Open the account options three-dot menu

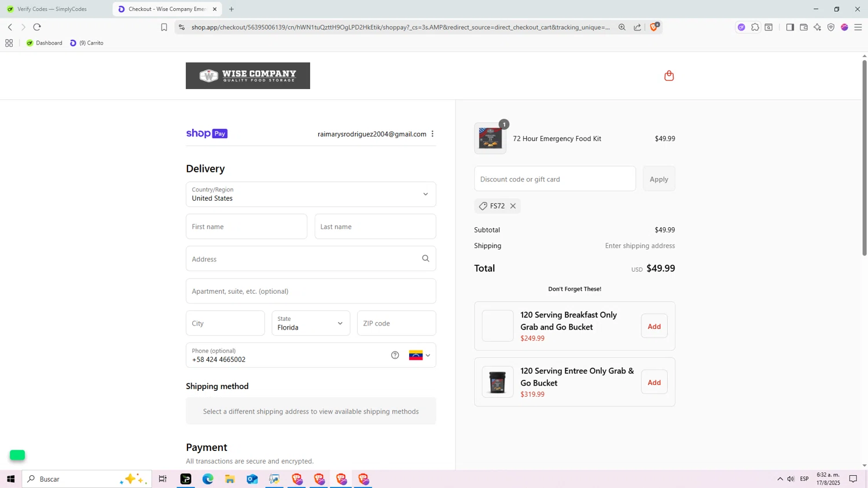pyautogui.click(x=432, y=134)
